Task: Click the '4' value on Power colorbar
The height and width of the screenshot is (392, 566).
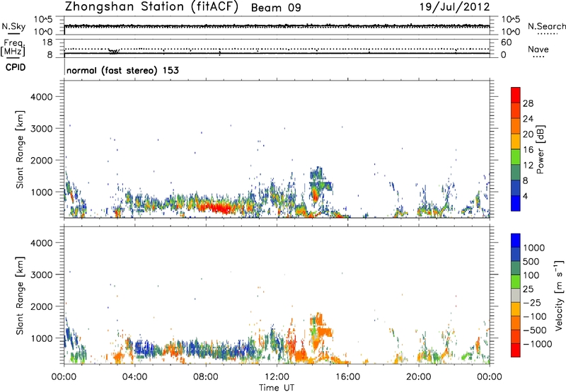Action: coord(525,196)
